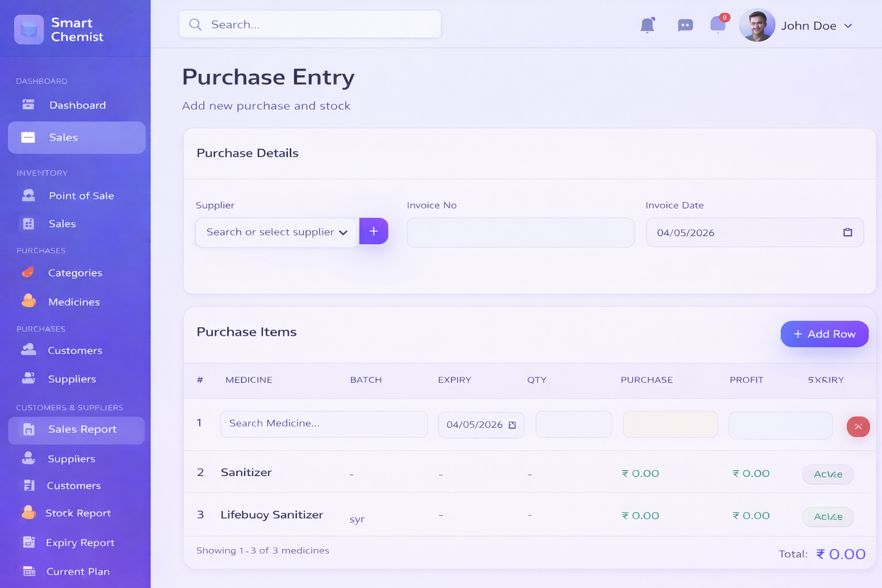The height and width of the screenshot is (588, 882).
Task: Click the search magnifier icon
Action: [195, 25]
